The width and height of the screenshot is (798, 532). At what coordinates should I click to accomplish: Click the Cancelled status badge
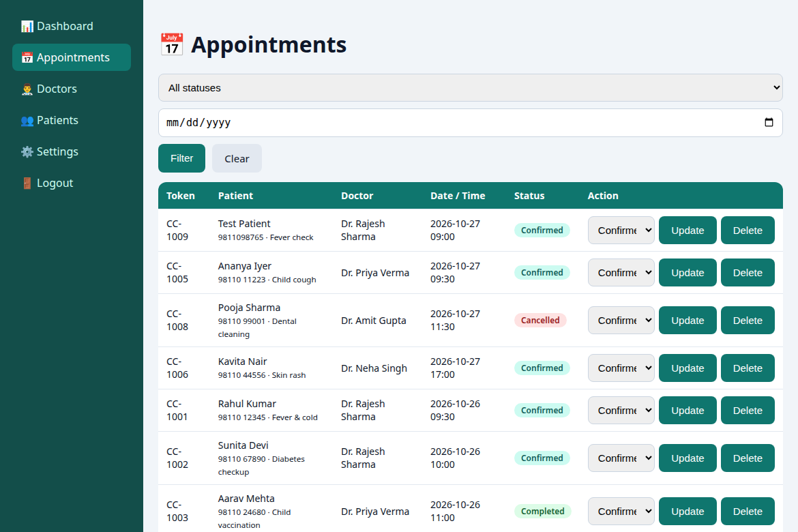[x=540, y=320]
